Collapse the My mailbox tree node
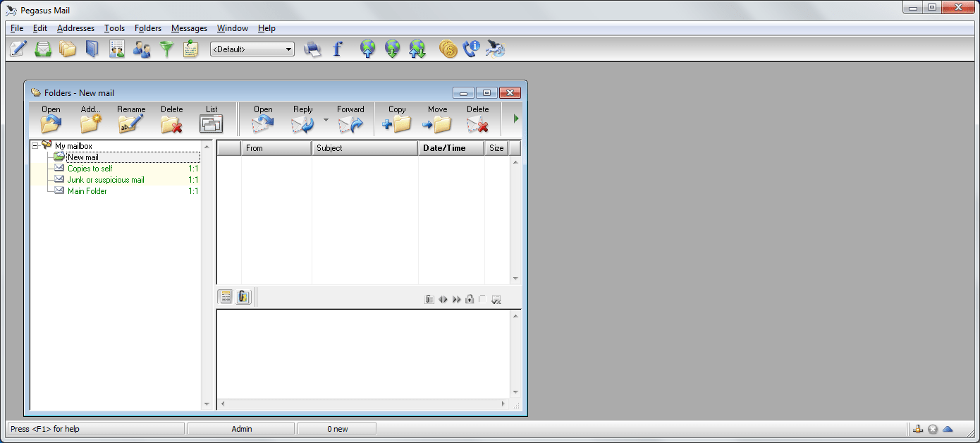This screenshot has width=980, height=443. pos(34,145)
